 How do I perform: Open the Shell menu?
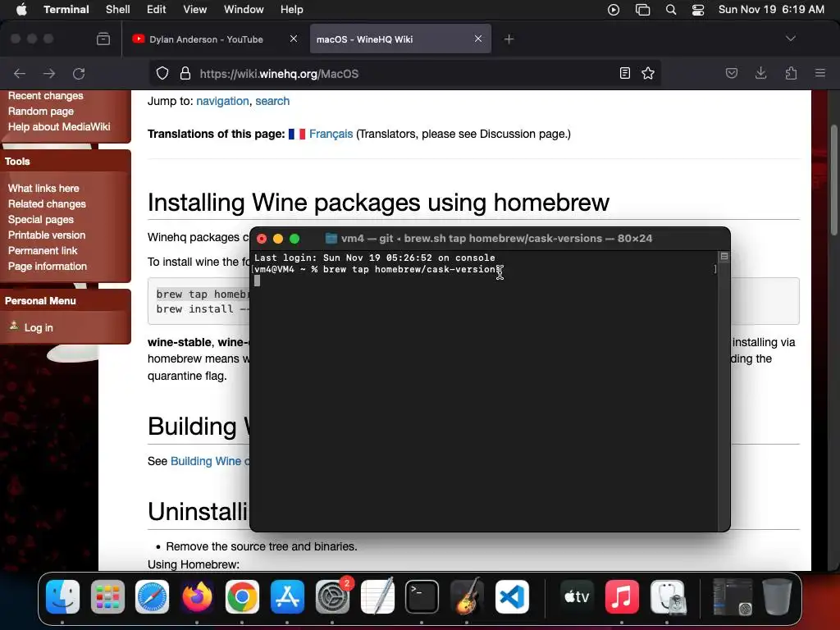point(118,10)
